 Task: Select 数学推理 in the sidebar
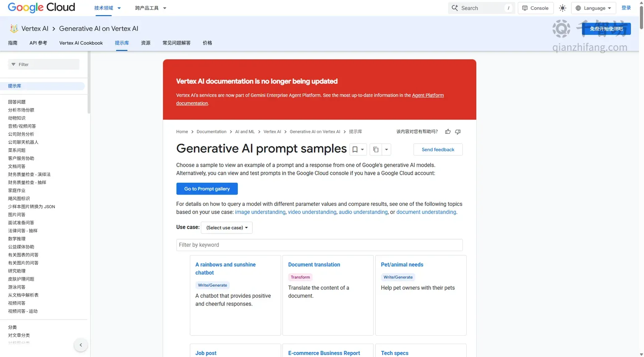[17, 239]
